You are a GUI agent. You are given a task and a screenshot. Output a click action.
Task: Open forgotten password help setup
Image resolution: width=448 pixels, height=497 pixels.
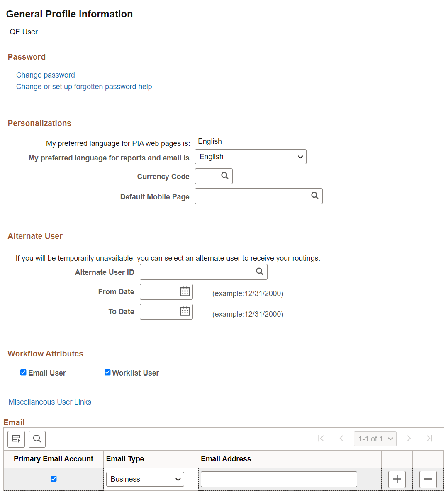[x=84, y=86]
